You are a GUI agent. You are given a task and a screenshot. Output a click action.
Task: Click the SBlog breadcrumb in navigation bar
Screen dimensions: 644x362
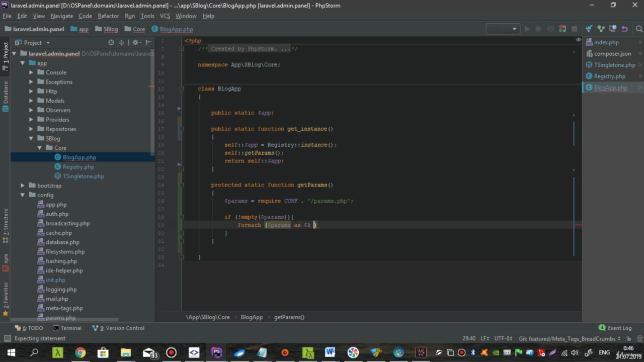[x=106, y=29]
